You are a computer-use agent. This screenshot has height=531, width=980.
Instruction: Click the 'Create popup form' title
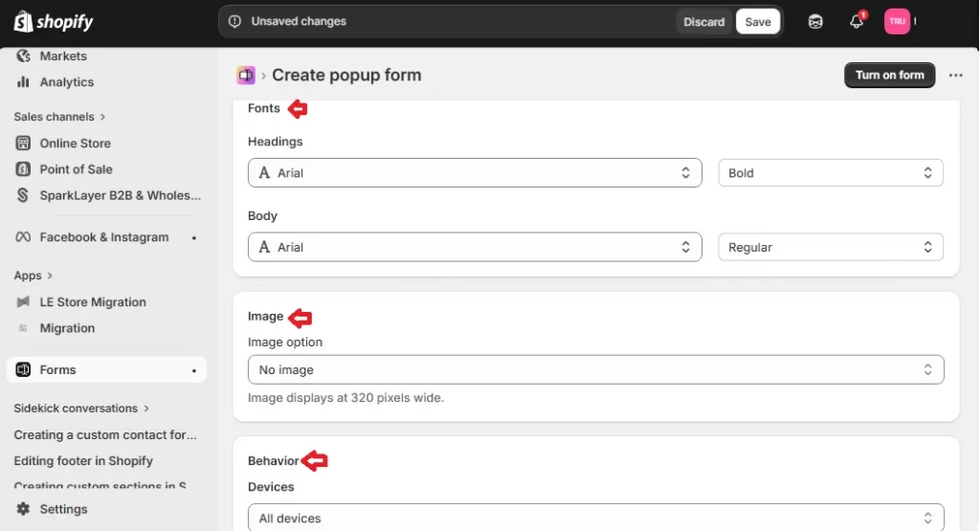click(x=346, y=75)
